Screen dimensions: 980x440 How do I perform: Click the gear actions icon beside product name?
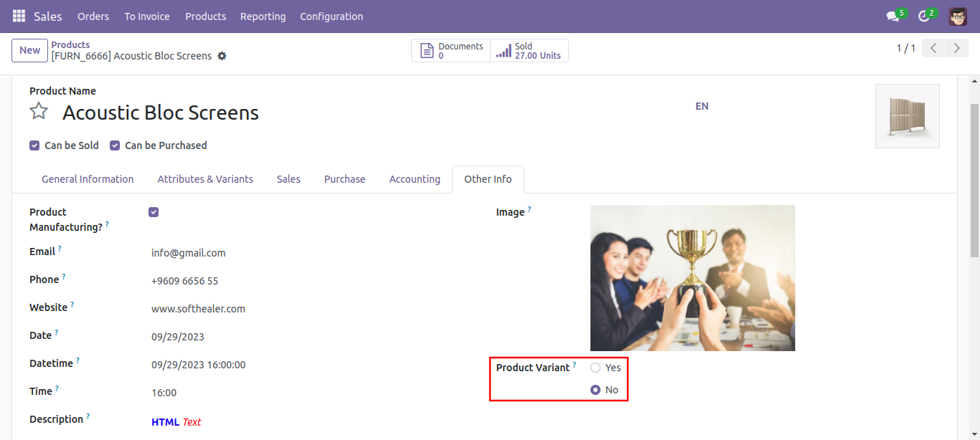(222, 56)
